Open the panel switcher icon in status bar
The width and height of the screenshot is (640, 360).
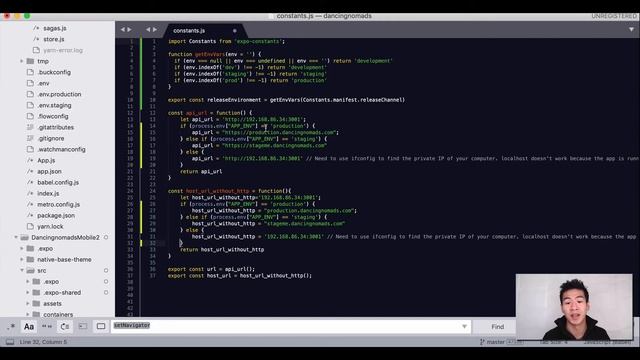10,342
